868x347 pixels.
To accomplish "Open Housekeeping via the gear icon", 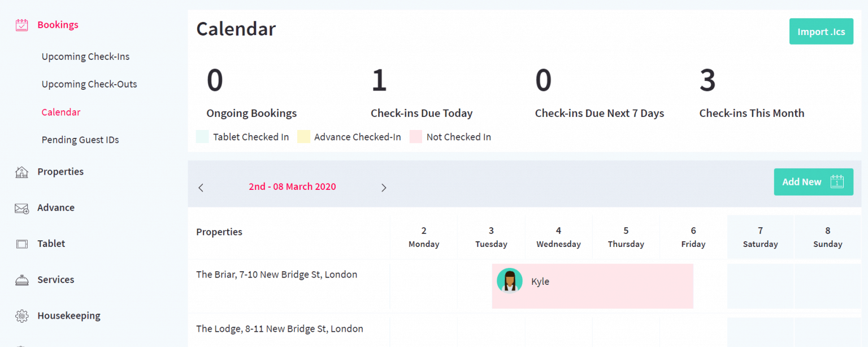I will pos(21,315).
